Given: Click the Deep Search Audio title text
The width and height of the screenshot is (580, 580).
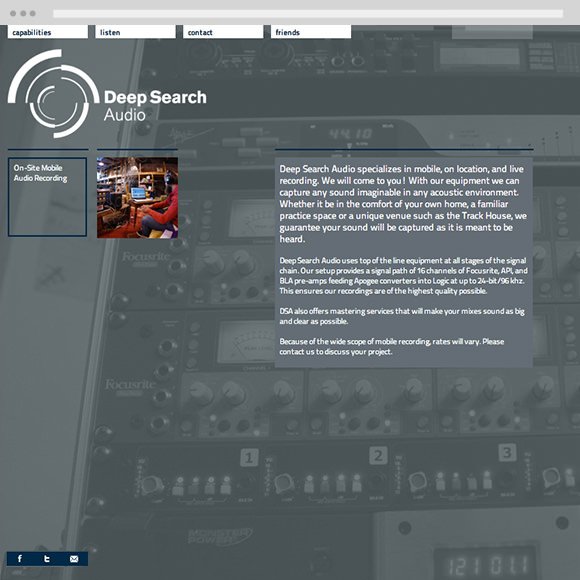Looking at the screenshot, I should pyautogui.click(x=155, y=105).
